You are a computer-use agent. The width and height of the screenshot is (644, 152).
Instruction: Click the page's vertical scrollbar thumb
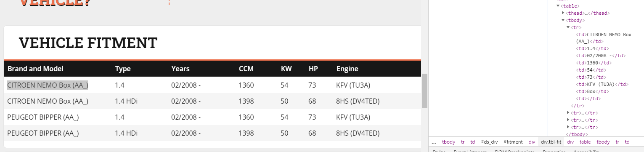point(424,90)
